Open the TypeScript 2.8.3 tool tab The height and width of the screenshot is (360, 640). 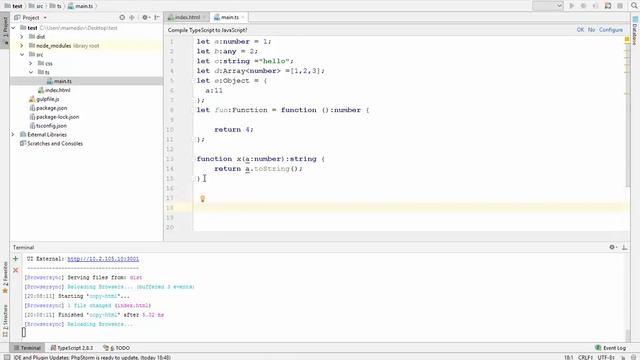tap(72, 348)
